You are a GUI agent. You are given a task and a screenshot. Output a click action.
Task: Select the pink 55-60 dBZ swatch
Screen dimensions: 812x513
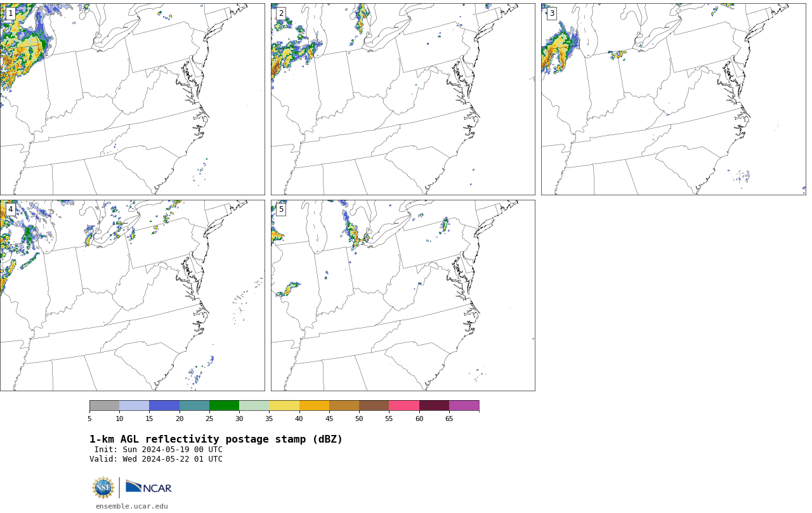tap(404, 406)
